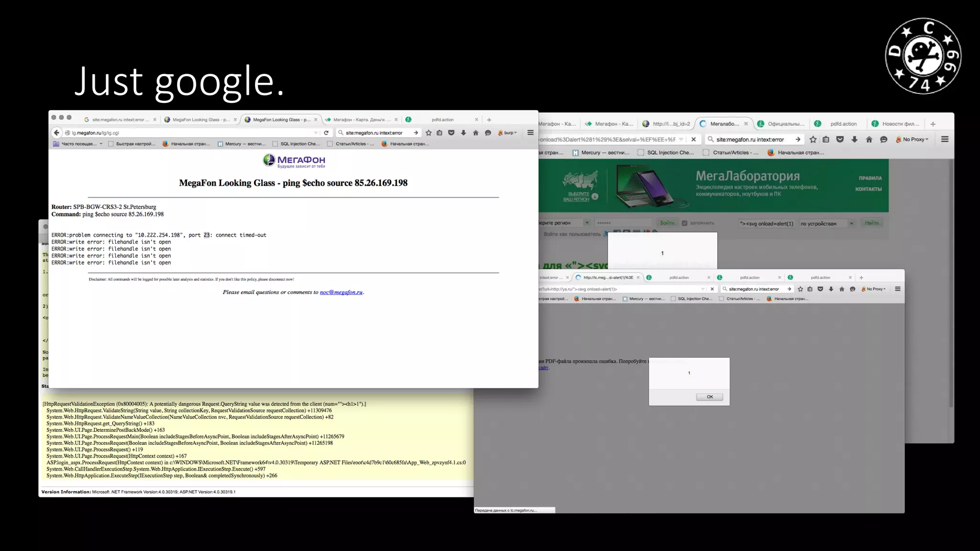Click MegaLab search field with svg payload
The image size is (980, 551).
click(x=767, y=223)
